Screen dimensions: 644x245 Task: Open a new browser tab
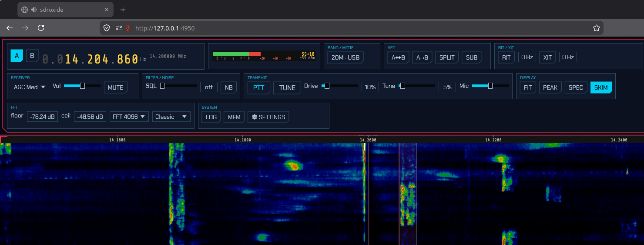pos(123,10)
